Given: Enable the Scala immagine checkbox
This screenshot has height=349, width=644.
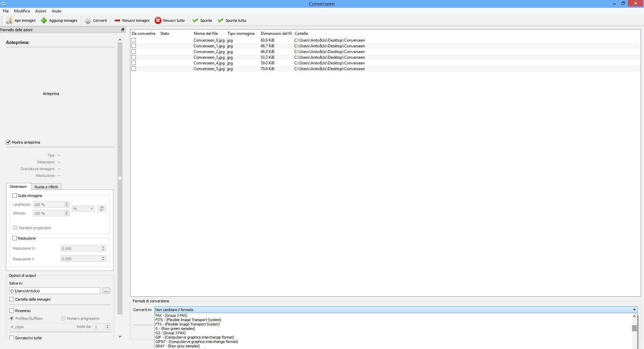Looking at the screenshot, I should (x=15, y=196).
